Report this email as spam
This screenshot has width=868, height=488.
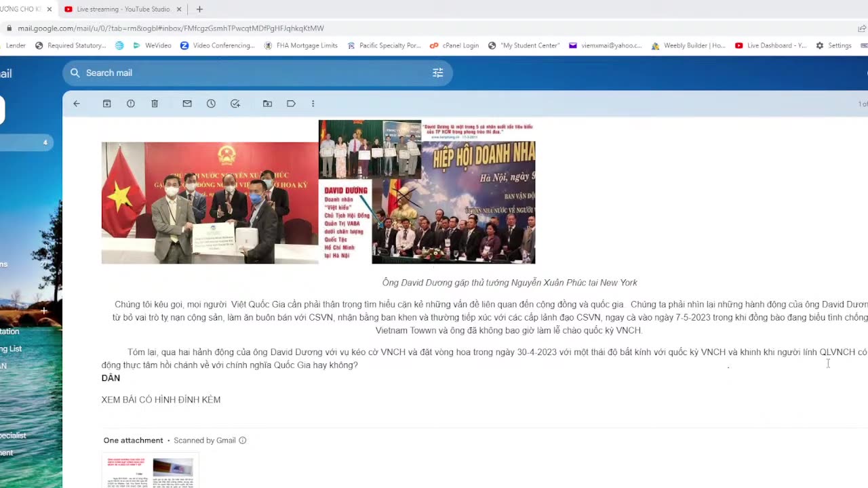[x=131, y=104]
